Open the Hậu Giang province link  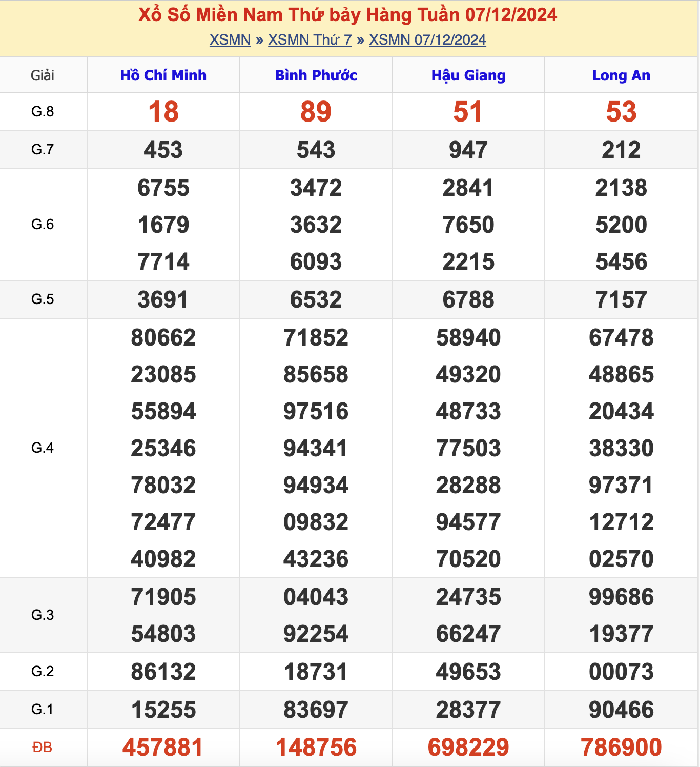click(x=468, y=75)
